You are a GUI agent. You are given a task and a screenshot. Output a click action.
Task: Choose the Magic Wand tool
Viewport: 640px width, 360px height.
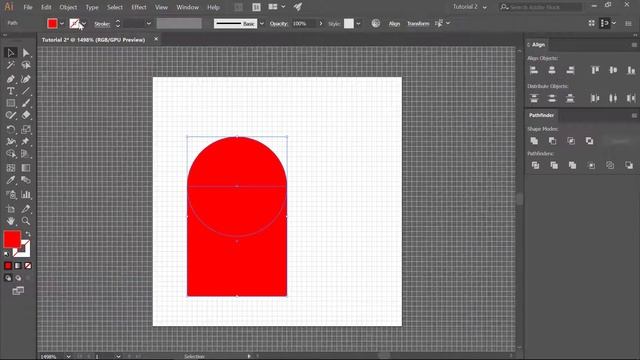11,65
